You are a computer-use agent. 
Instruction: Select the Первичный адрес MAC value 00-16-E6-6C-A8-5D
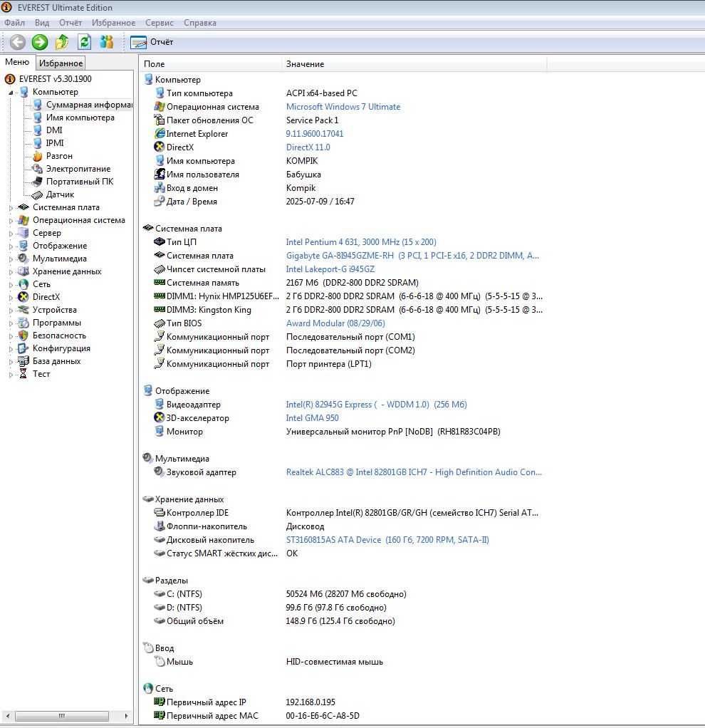pyautogui.click(x=323, y=716)
